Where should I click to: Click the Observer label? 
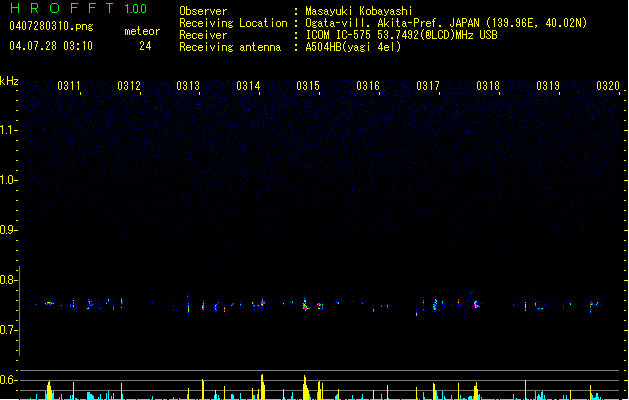pyautogui.click(x=203, y=11)
